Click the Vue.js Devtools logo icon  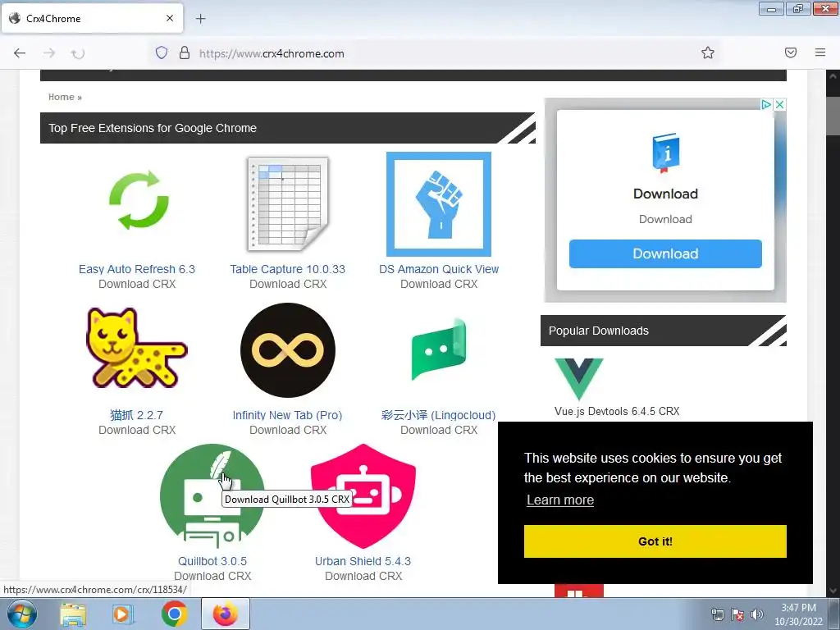[579, 379]
